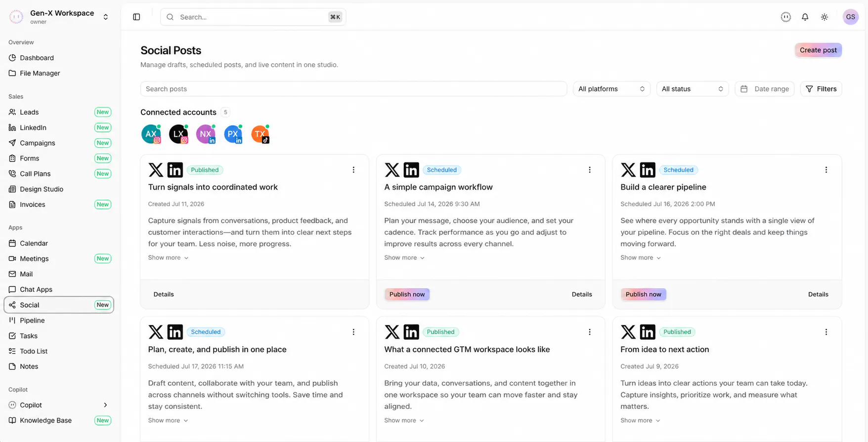Viewport: 868px width, 442px height.
Task: Click LinkedIn icon on 'Plan, create, and publish' card
Action: 175,332
